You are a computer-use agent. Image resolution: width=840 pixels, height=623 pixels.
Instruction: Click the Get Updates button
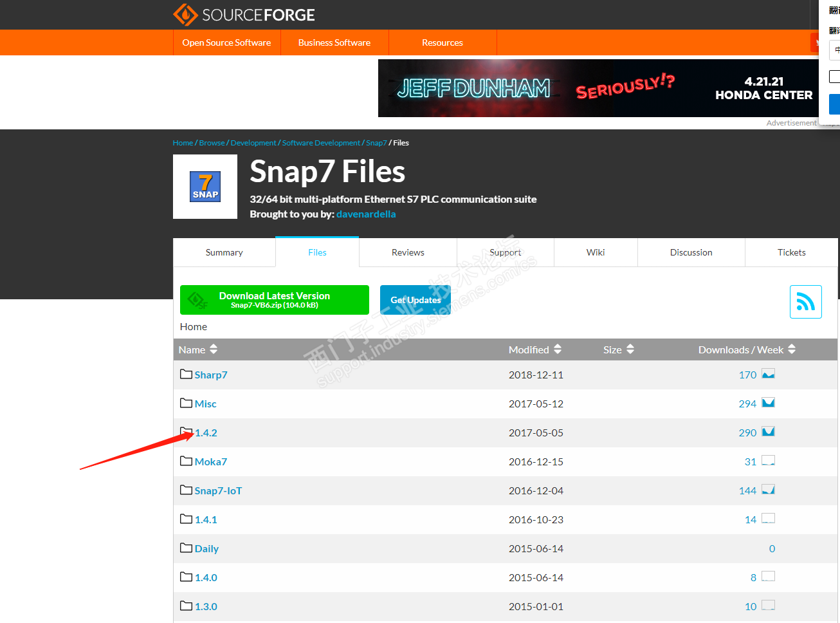[x=415, y=300]
